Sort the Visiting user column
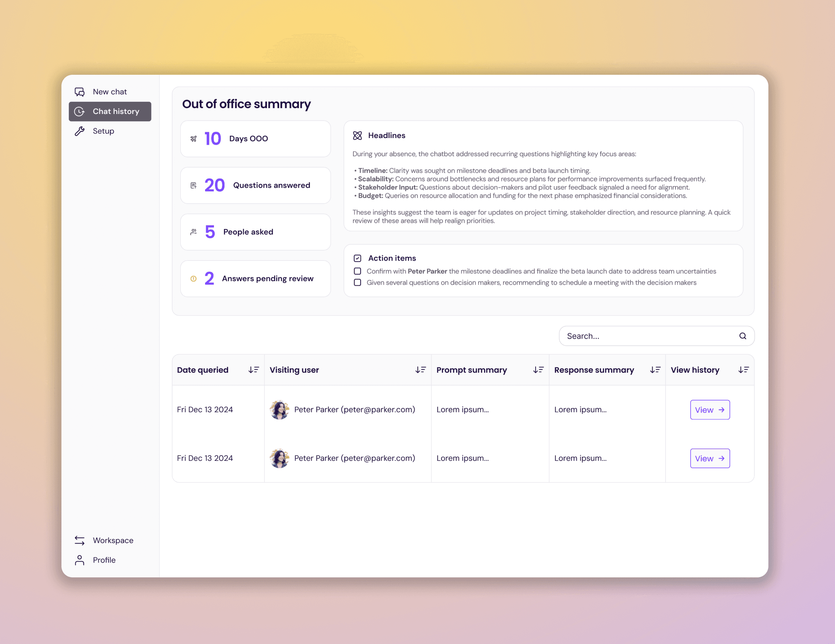Viewport: 835px width, 644px height. click(x=420, y=370)
